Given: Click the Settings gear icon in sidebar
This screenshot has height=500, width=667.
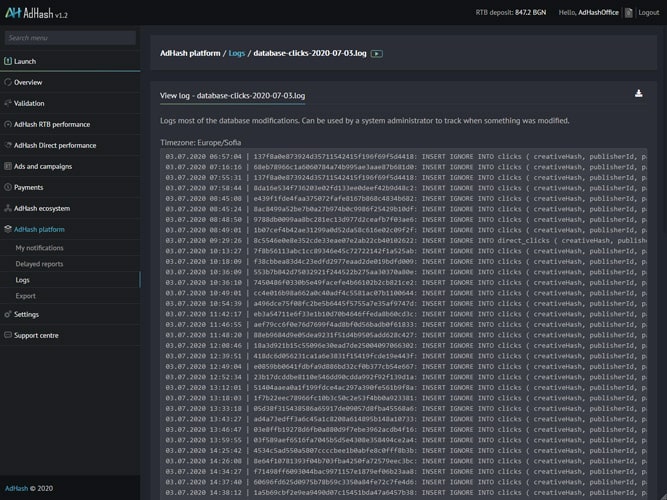Looking at the screenshot, I should click(x=8, y=314).
